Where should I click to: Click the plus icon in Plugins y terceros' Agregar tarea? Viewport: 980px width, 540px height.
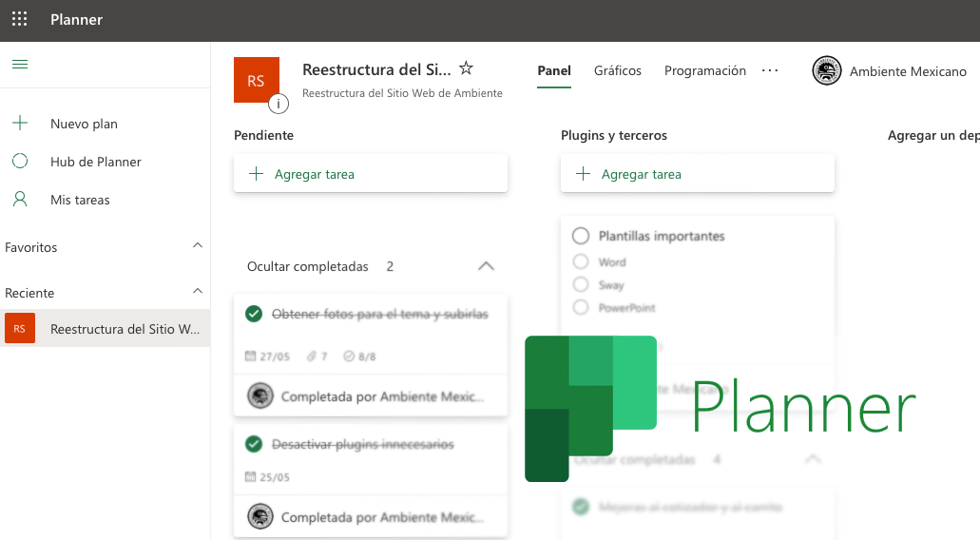pyautogui.click(x=583, y=174)
